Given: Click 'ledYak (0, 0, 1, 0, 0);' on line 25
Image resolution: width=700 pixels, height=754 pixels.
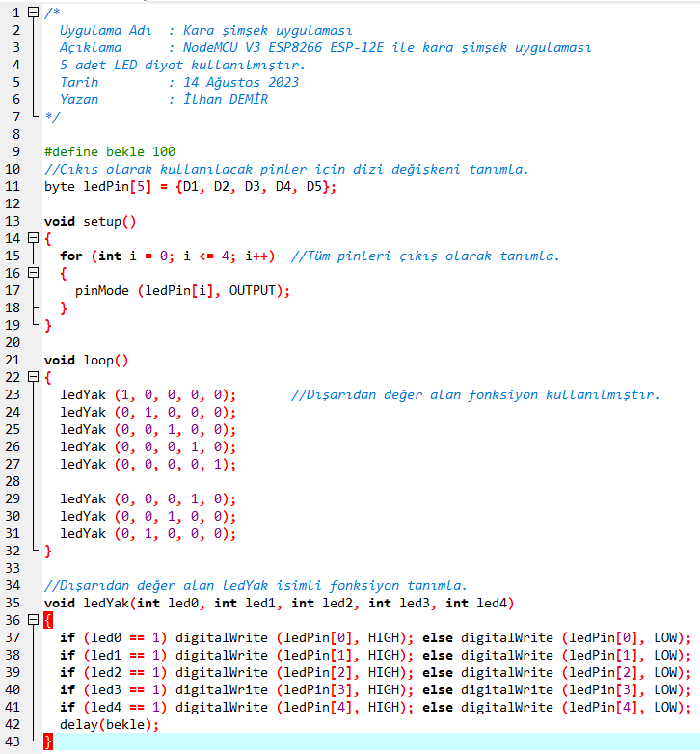Looking at the screenshot, I should coord(148,429).
